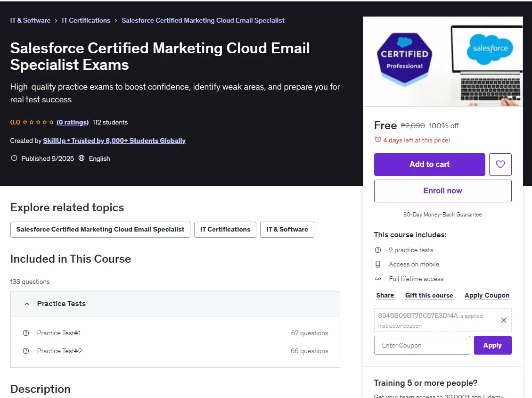Click the question icon beside Practice Test#1
Screen dimensions: 532x398
[x=26, y=333]
